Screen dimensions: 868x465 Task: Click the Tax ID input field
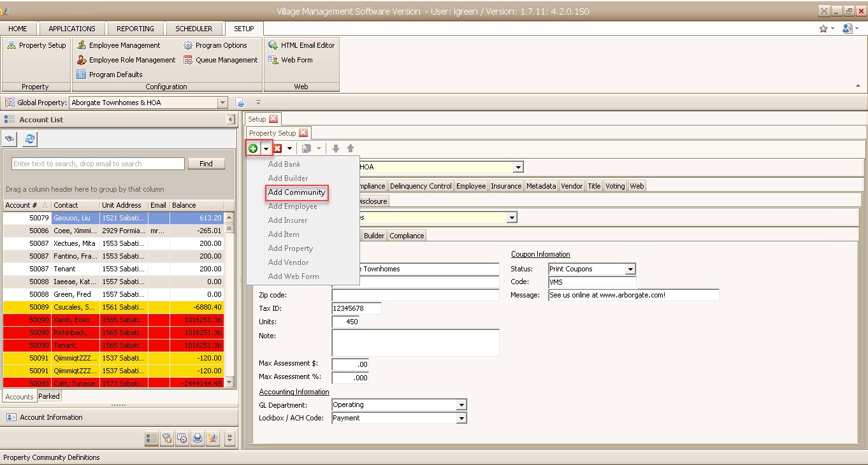point(356,308)
